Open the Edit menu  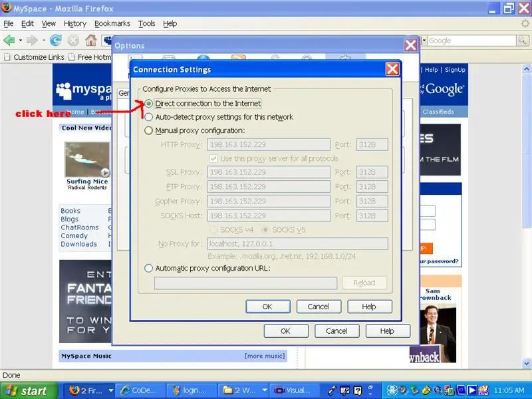coord(27,23)
